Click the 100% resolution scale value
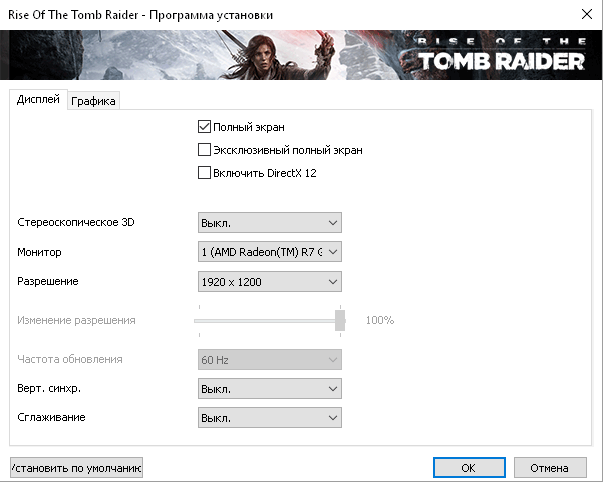Screen dimensions: 604x483 380,320
